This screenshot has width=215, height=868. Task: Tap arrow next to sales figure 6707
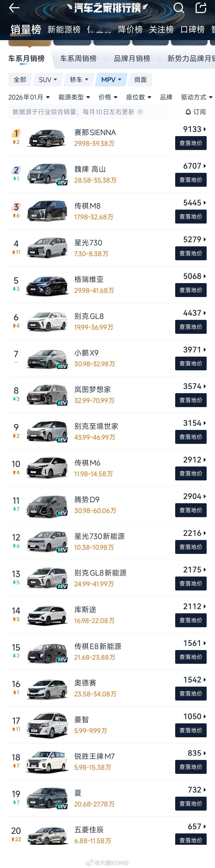pyautogui.click(x=204, y=166)
